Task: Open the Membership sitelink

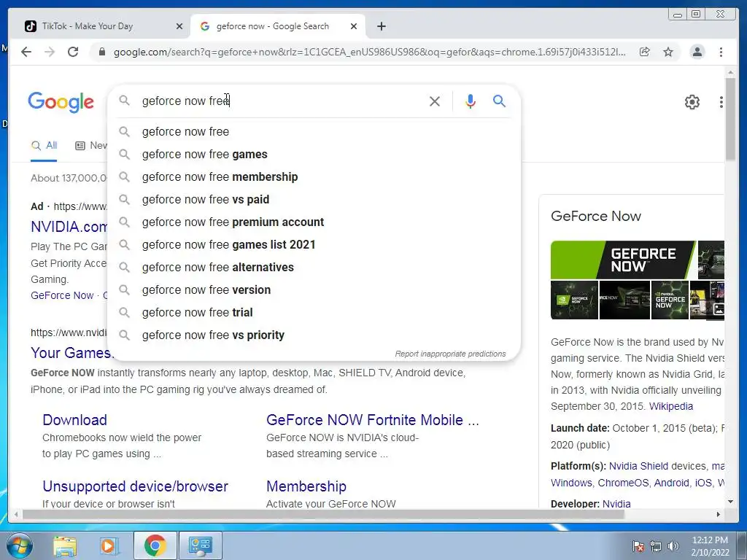Action: [306, 486]
